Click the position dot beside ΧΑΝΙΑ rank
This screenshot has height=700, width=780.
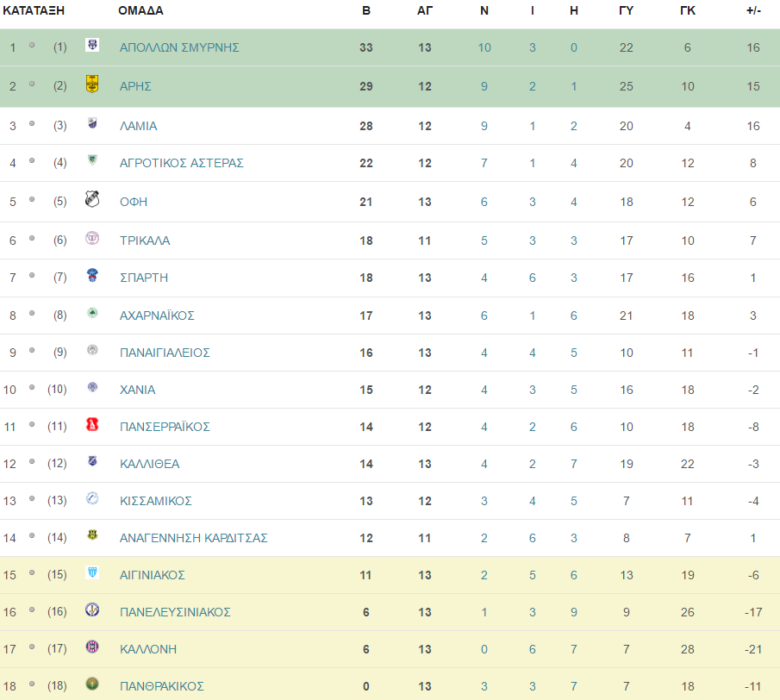[x=32, y=388]
